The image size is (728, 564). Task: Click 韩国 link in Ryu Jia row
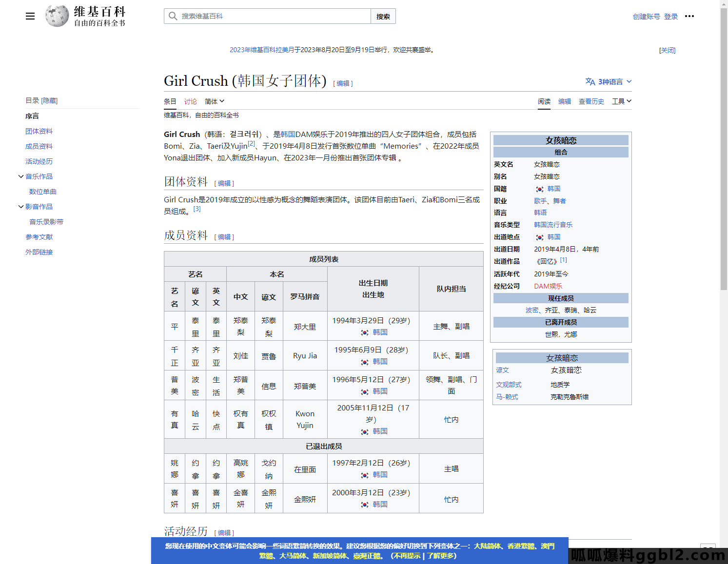point(380,361)
